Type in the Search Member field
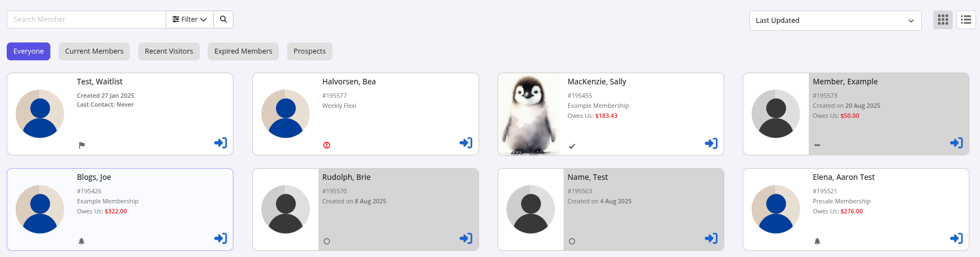 pyautogui.click(x=87, y=20)
